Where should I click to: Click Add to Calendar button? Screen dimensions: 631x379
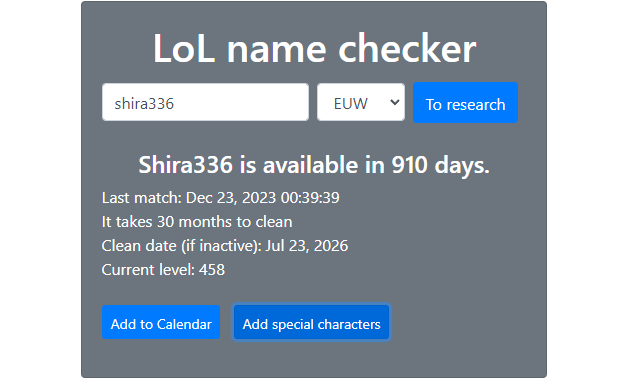tap(161, 322)
